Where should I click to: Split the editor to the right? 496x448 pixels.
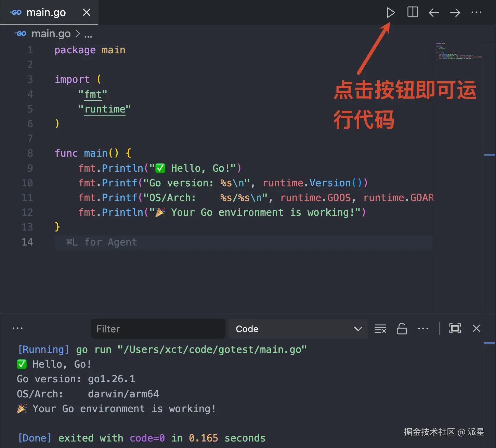click(x=413, y=12)
